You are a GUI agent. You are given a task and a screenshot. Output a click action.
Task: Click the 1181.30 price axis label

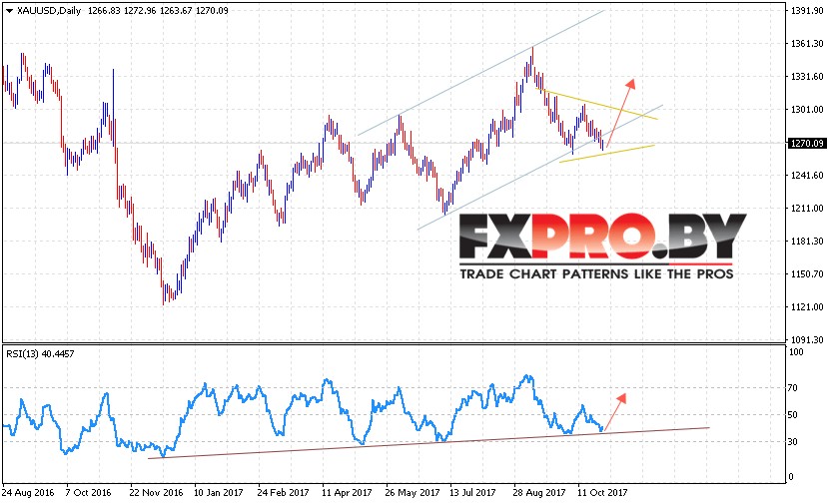pyautogui.click(x=807, y=242)
